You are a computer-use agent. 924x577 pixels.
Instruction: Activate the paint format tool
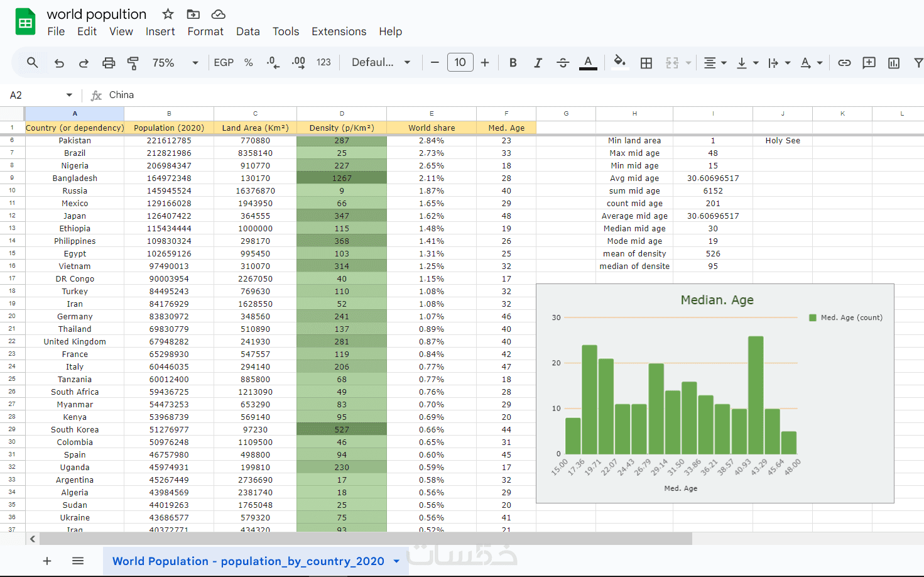click(133, 63)
